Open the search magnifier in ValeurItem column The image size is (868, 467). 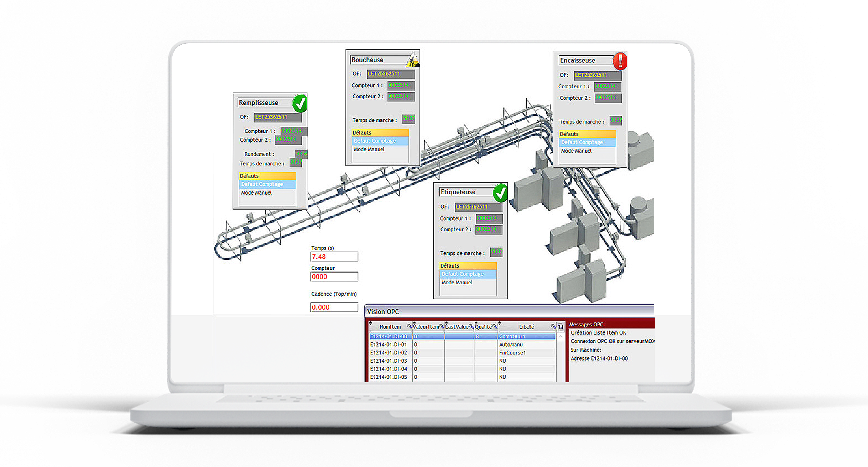[441, 326]
